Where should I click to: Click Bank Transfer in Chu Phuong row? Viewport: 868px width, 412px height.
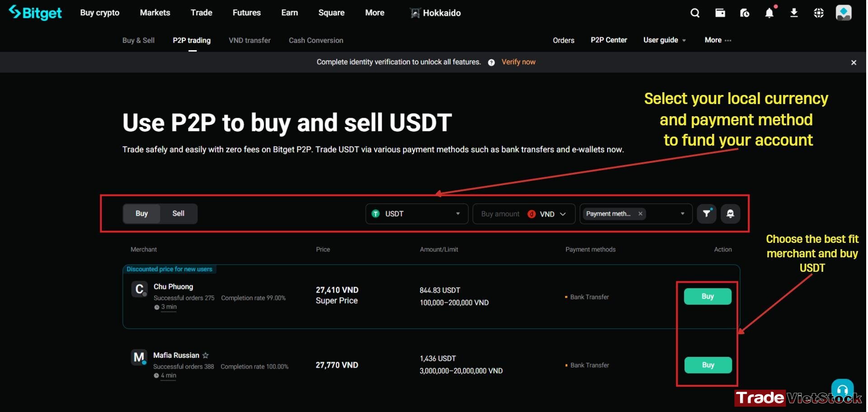pyautogui.click(x=590, y=297)
